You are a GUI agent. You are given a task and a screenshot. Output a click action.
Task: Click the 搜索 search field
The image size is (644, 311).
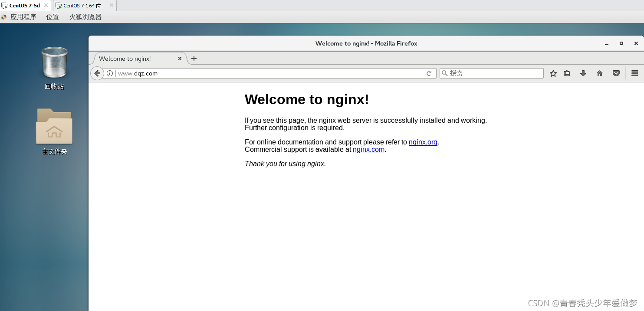pyautogui.click(x=492, y=73)
